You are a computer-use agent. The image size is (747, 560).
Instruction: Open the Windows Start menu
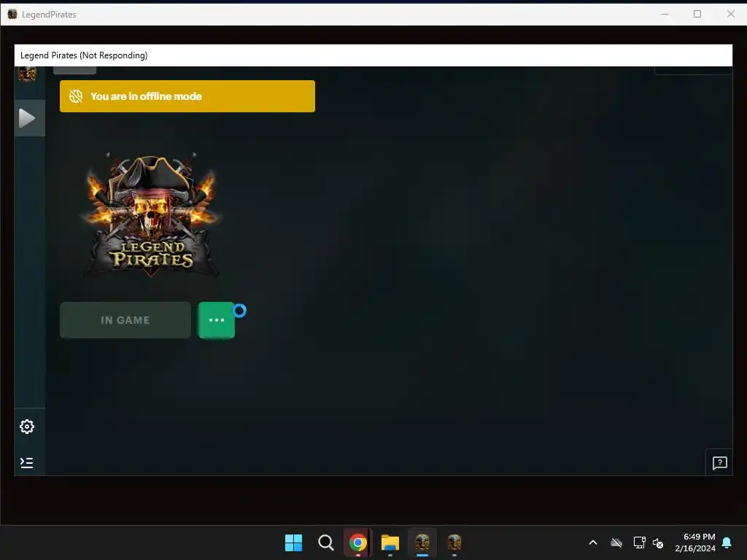[x=293, y=542]
